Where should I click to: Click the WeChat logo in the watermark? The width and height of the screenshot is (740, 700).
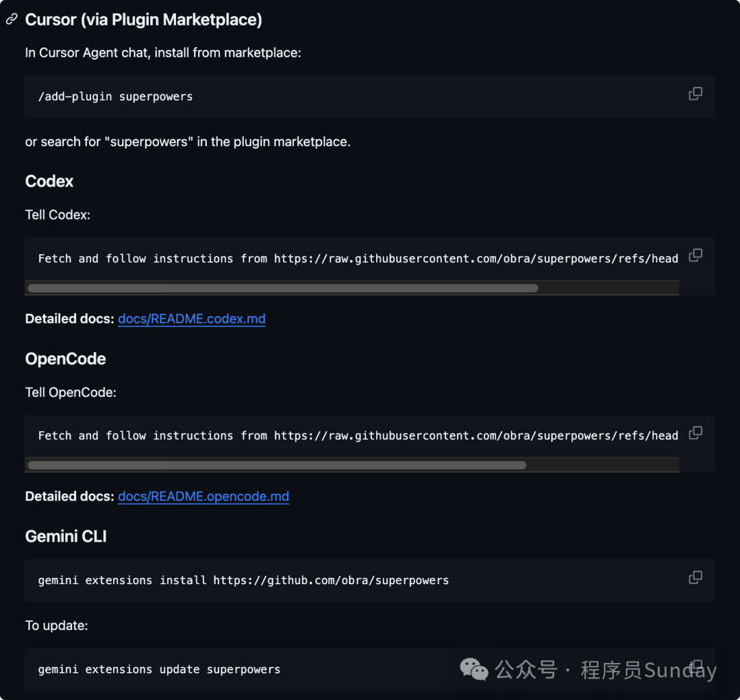[x=474, y=669]
